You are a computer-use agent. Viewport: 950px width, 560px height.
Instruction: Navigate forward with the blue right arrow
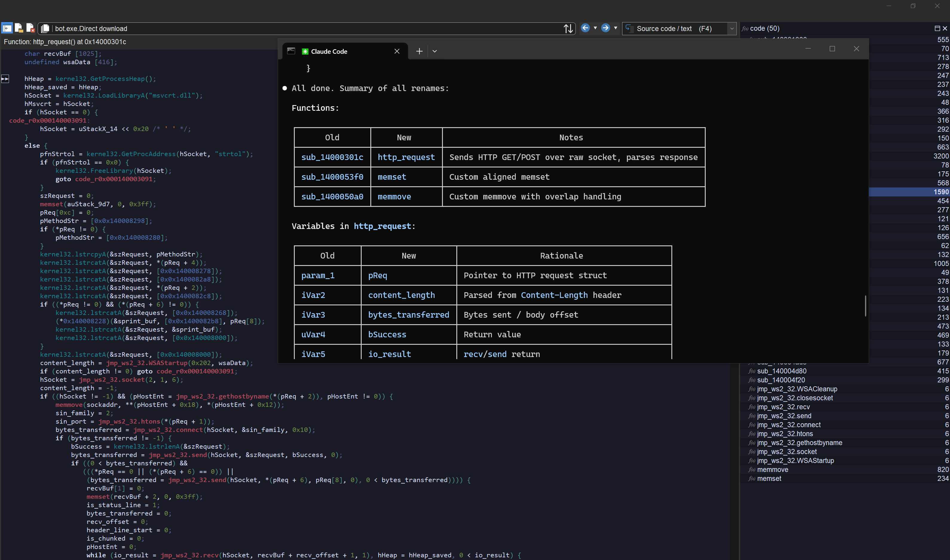click(605, 28)
